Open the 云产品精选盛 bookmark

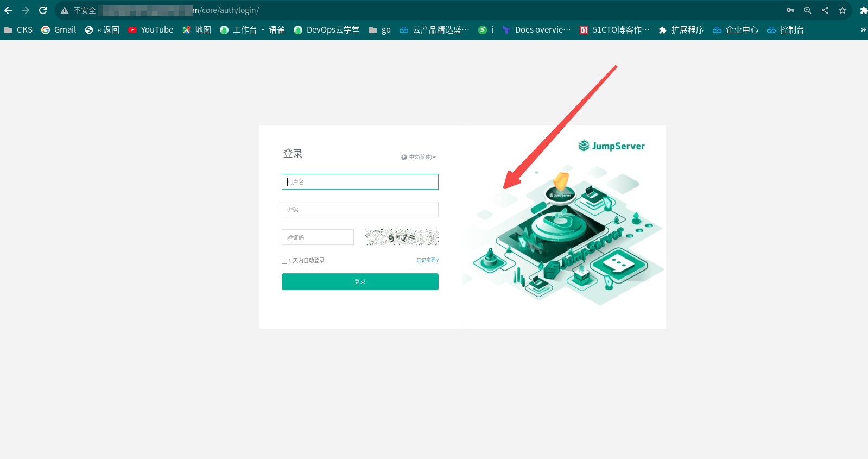[x=434, y=30]
